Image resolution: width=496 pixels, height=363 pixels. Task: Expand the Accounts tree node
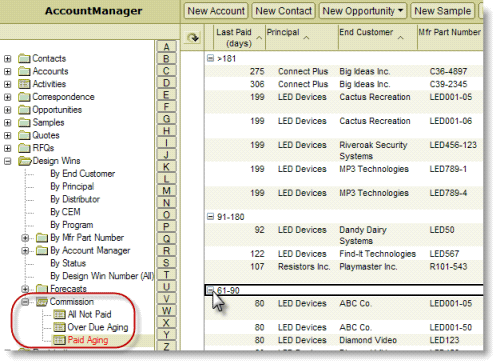point(7,72)
